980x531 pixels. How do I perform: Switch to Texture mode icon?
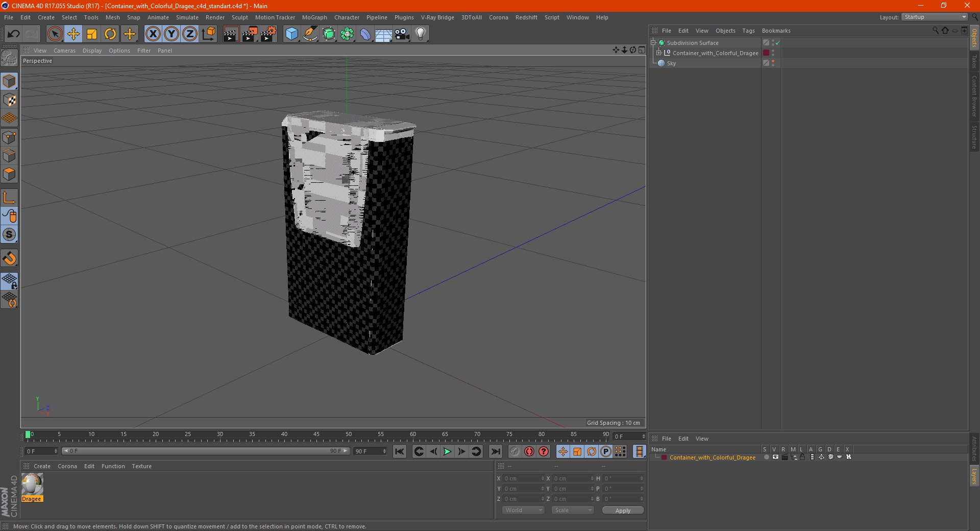click(x=9, y=100)
